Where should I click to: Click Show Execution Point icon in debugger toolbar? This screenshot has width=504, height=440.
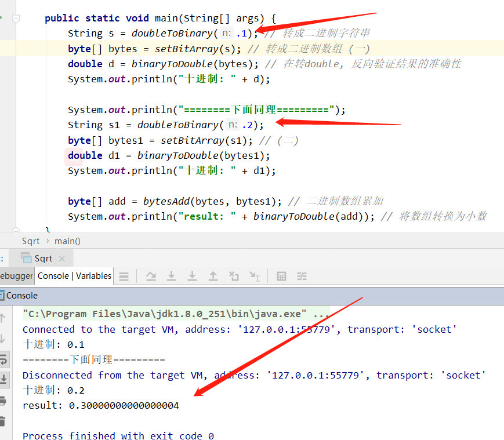pos(124,276)
